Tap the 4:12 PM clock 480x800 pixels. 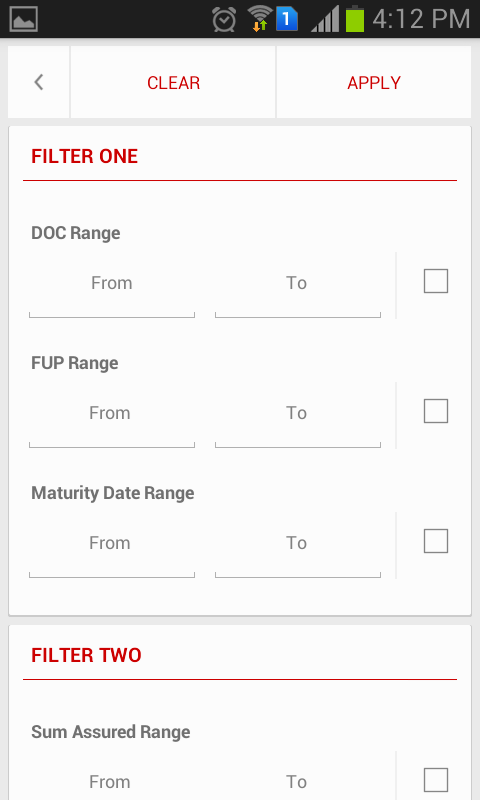421,19
